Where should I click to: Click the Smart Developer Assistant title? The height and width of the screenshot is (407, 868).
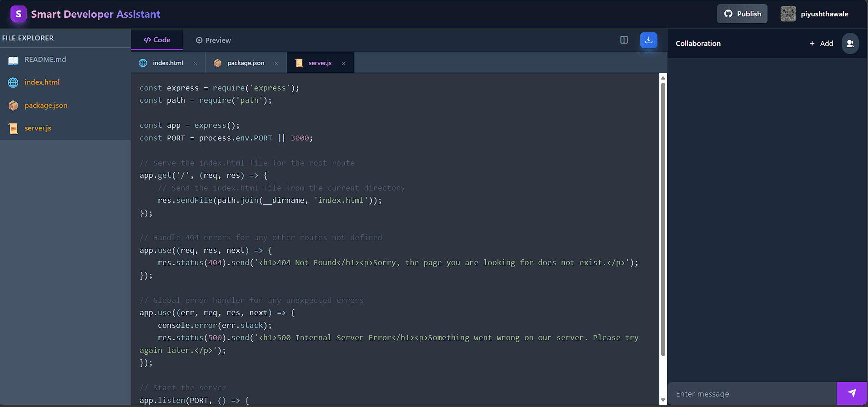click(95, 14)
